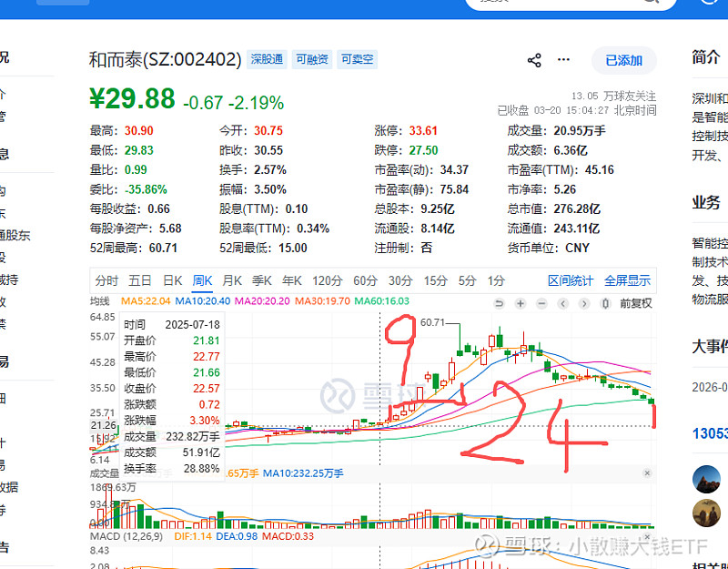The image size is (728, 569).
Task: Click the stock title 和而泰(SZ:002402)
Action: click(x=165, y=59)
